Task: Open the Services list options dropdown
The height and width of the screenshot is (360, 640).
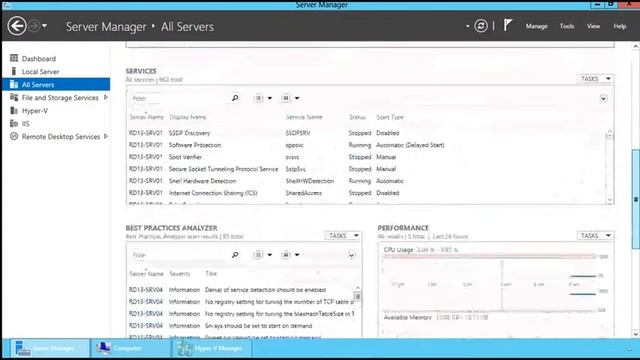Action: [x=262, y=98]
